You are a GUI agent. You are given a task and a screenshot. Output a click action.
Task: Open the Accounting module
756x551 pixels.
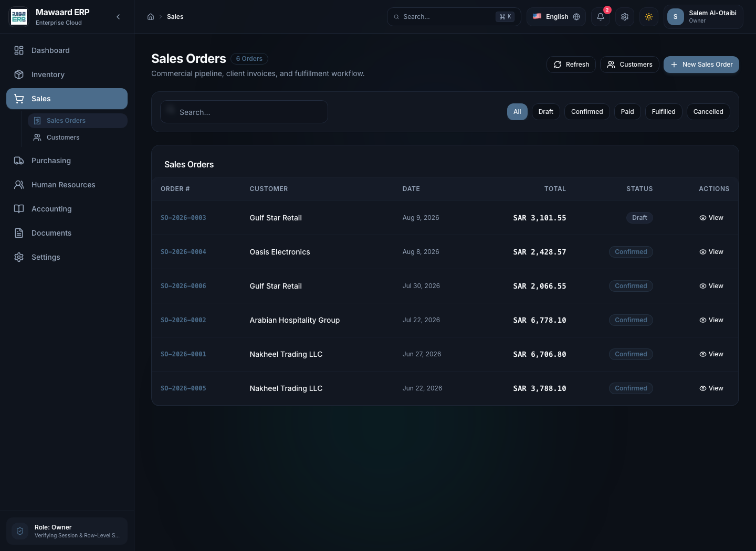point(67,209)
